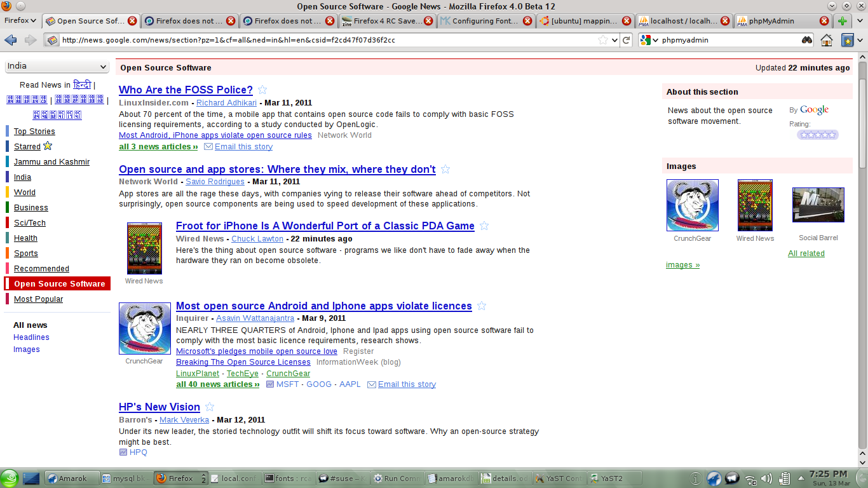Image resolution: width=868 pixels, height=488 pixels.
Task: Close the Firefox 4 RC Save tab
Action: pos(429,21)
